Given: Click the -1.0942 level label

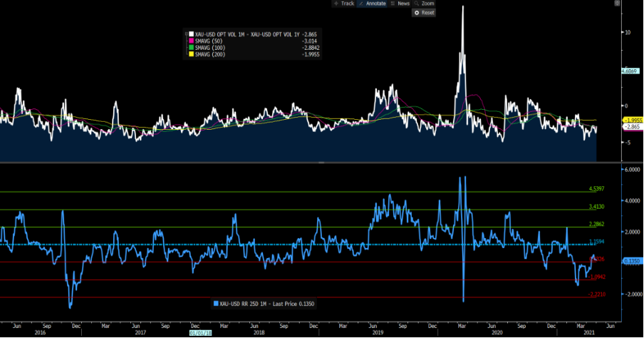Looking at the screenshot, I should pos(596,277).
